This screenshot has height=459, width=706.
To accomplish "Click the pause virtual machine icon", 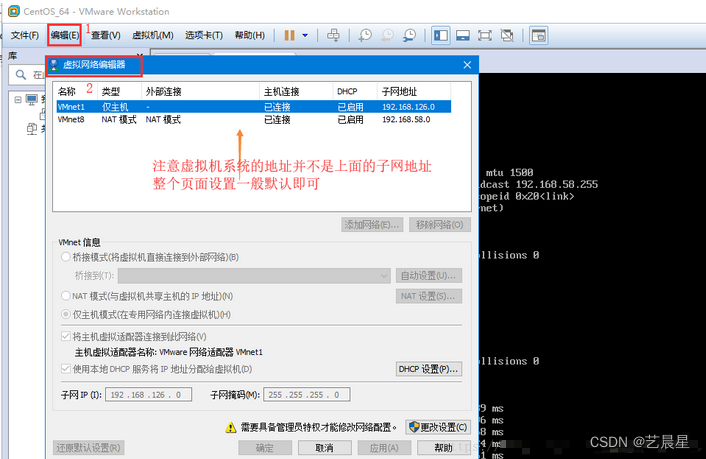I will pos(290,35).
